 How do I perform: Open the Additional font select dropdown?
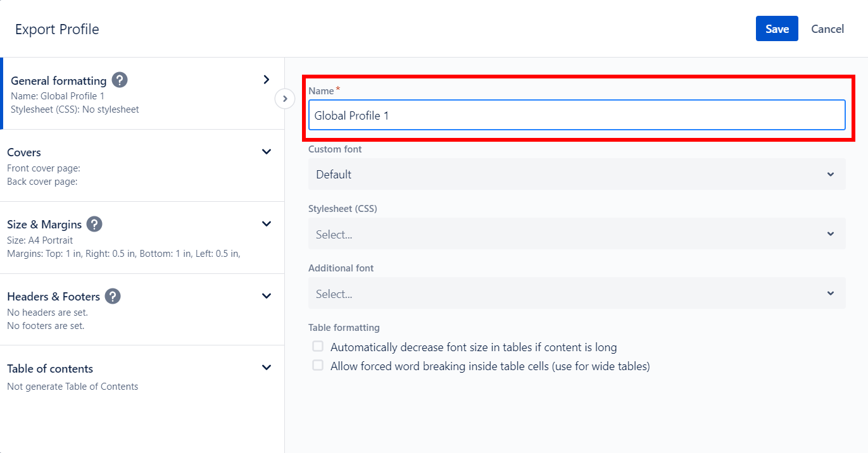[576, 294]
